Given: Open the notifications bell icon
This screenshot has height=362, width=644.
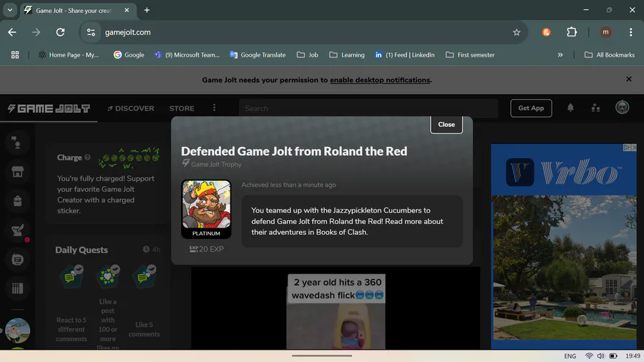Looking at the screenshot, I should [x=570, y=107].
